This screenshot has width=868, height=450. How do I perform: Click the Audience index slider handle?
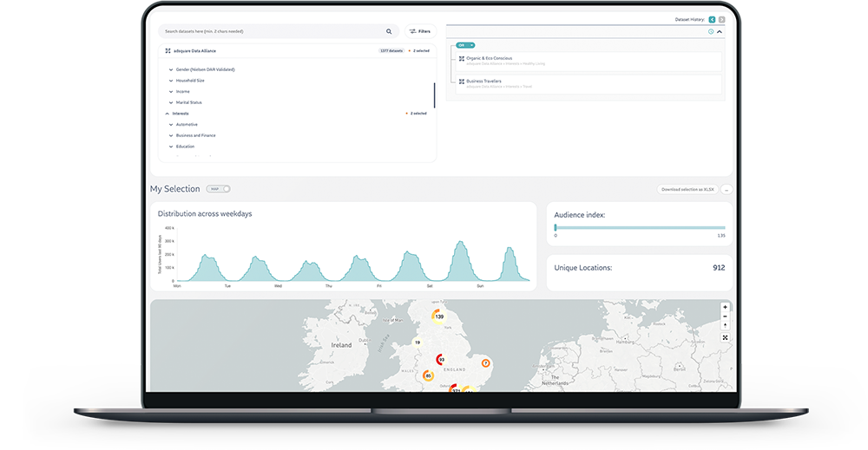pos(556,228)
